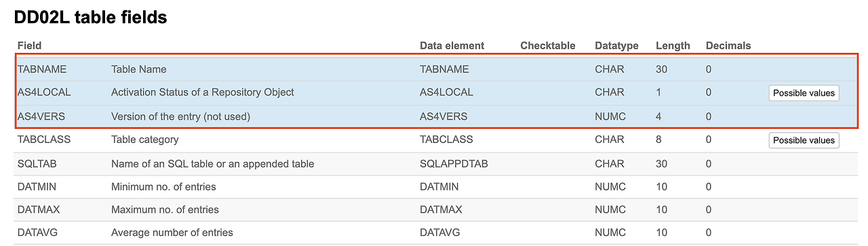The width and height of the screenshot is (868, 246).
Task: Click the Length column header
Action: (x=673, y=45)
